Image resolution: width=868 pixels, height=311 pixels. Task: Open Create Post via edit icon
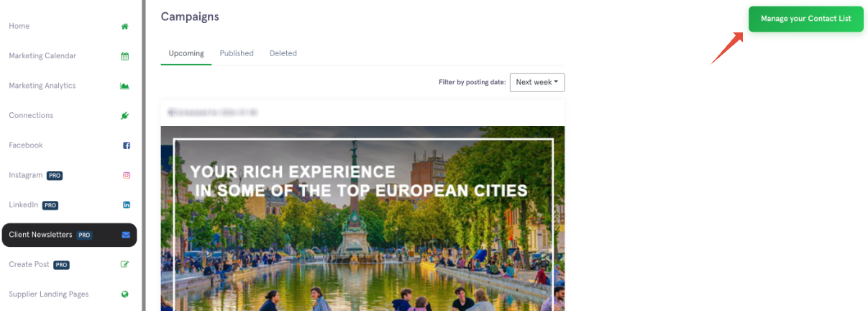[125, 264]
